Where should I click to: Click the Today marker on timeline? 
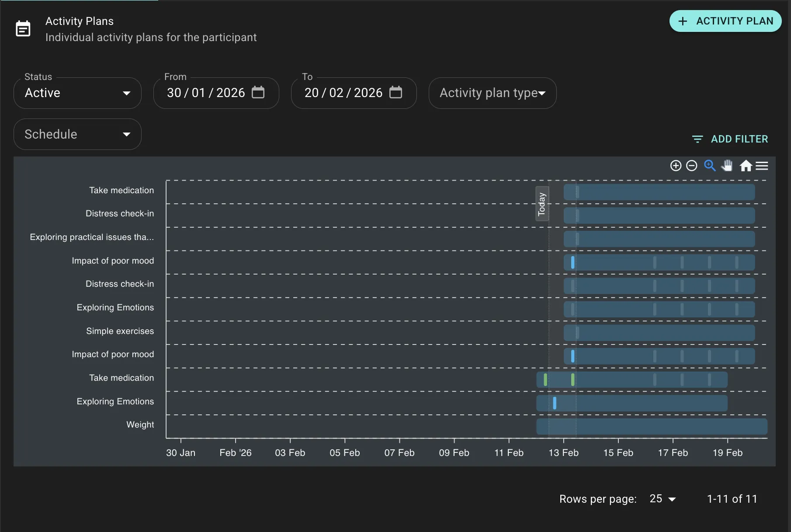click(542, 204)
